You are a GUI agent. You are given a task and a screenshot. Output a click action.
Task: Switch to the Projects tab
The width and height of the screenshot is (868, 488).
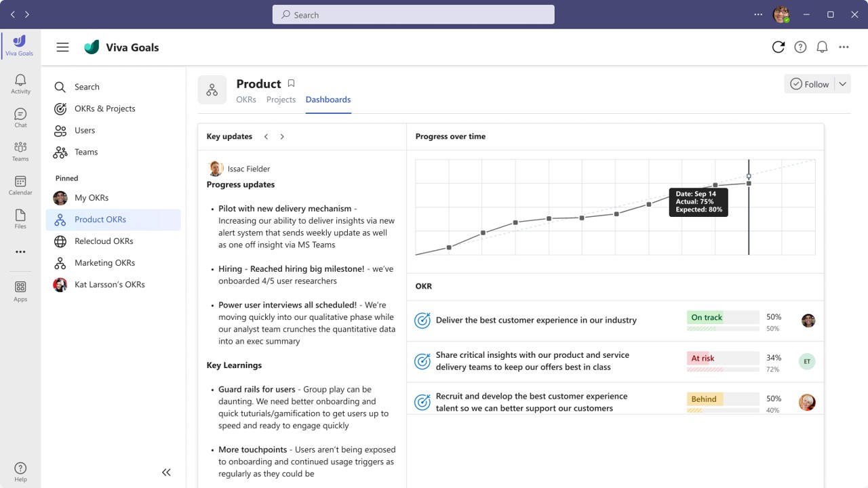281,100
